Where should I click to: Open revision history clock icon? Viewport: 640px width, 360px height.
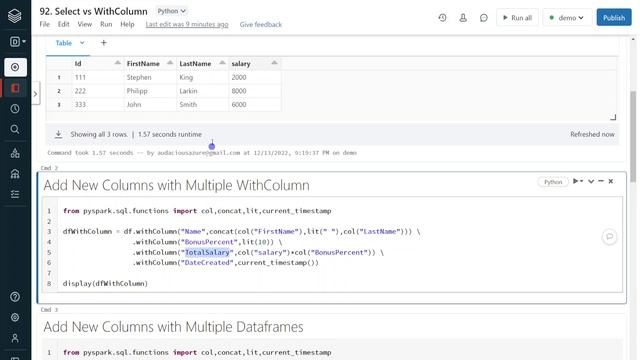point(442,18)
